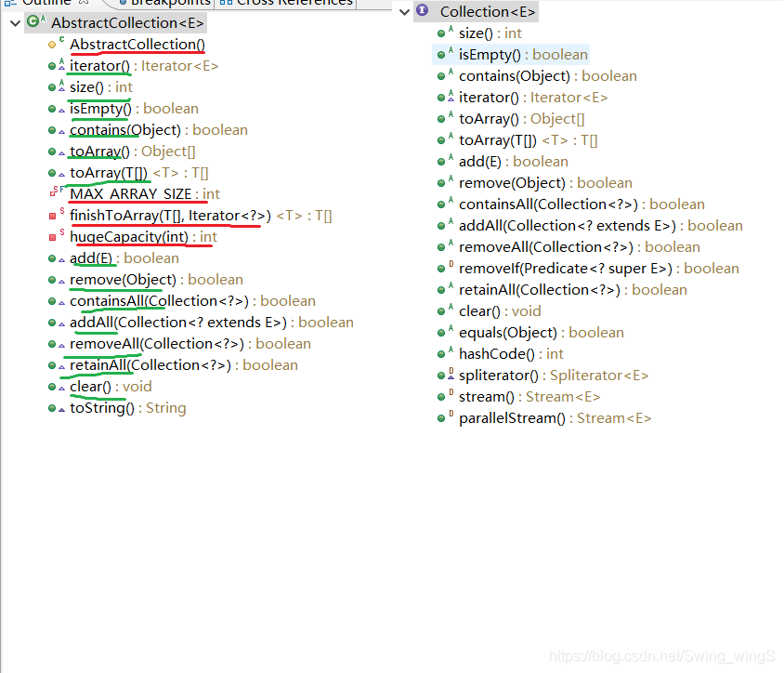This screenshot has width=784, height=673.
Task: Select retainAll in Collection<E> list
Action: click(572, 290)
